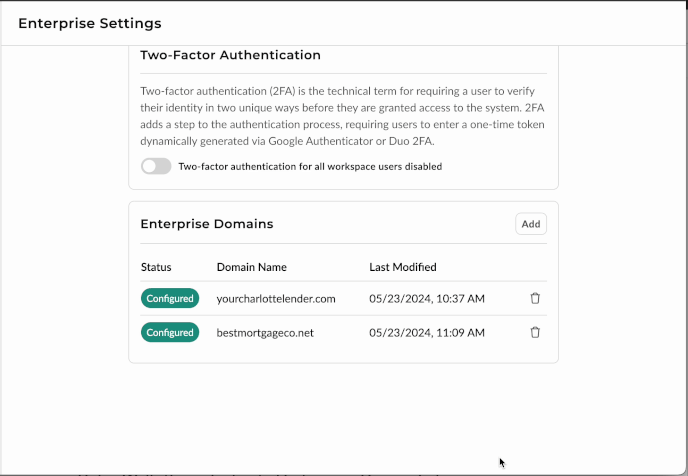Open the bestmortgageco.net domain entry
Viewport: 688px width, 476px height.
tap(265, 332)
